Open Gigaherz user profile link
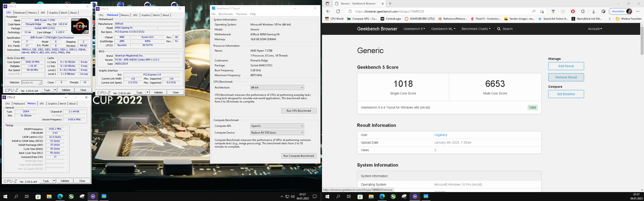The height and width of the screenshot is (201, 644). (x=441, y=135)
